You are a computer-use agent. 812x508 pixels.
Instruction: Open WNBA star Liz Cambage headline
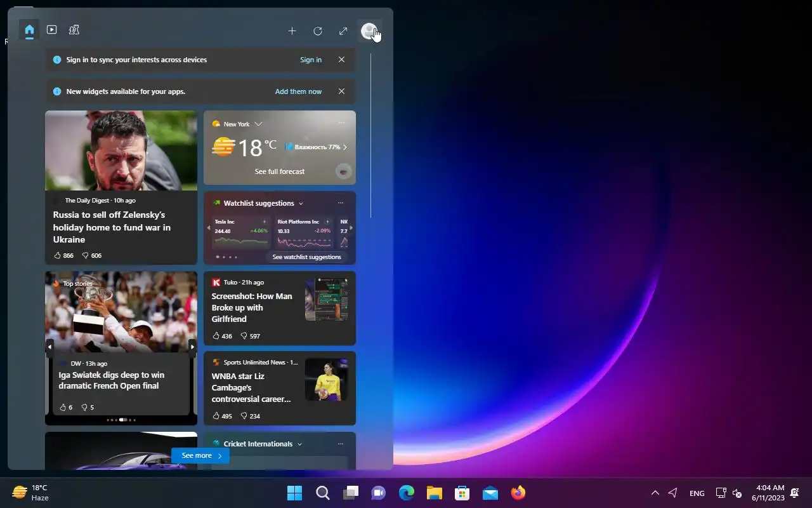click(251, 387)
